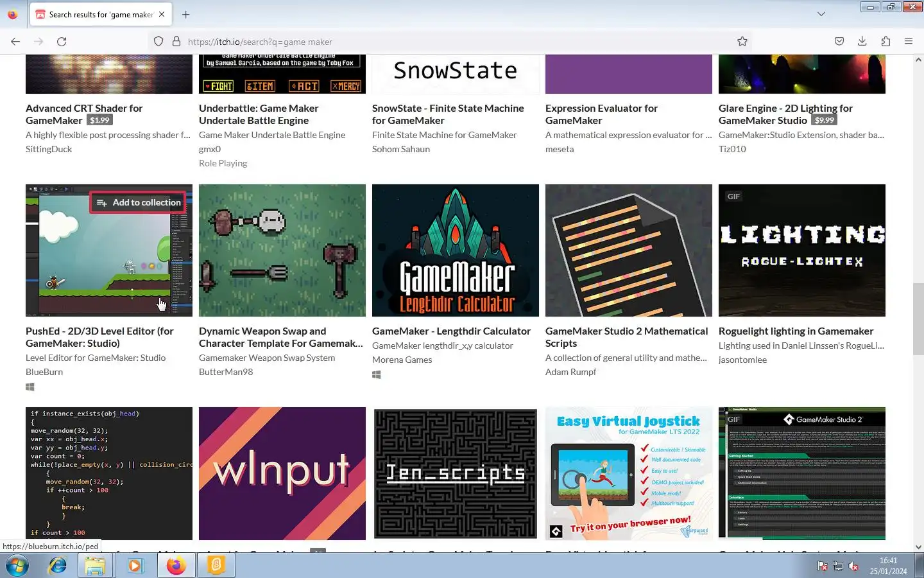Open Roguelight lighting GIF thumbnail
Screen dimensions: 924x578
click(x=802, y=250)
